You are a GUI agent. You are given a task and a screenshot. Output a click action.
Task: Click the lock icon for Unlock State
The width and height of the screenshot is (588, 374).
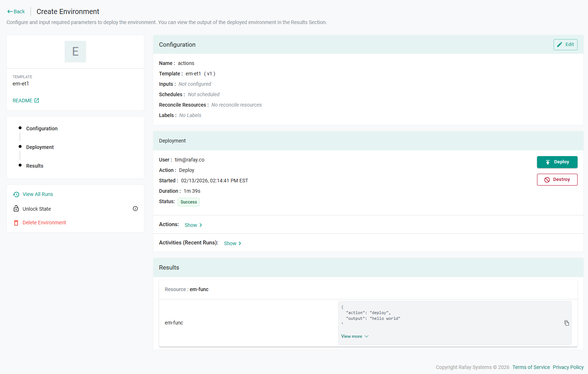[16, 209]
